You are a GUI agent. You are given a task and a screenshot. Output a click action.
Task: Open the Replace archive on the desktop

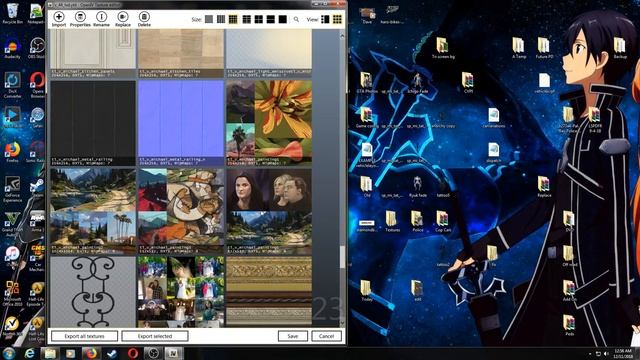(x=544, y=187)
